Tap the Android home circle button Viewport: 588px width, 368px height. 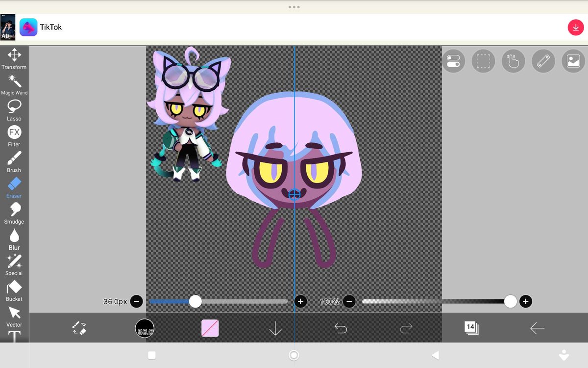294,355
